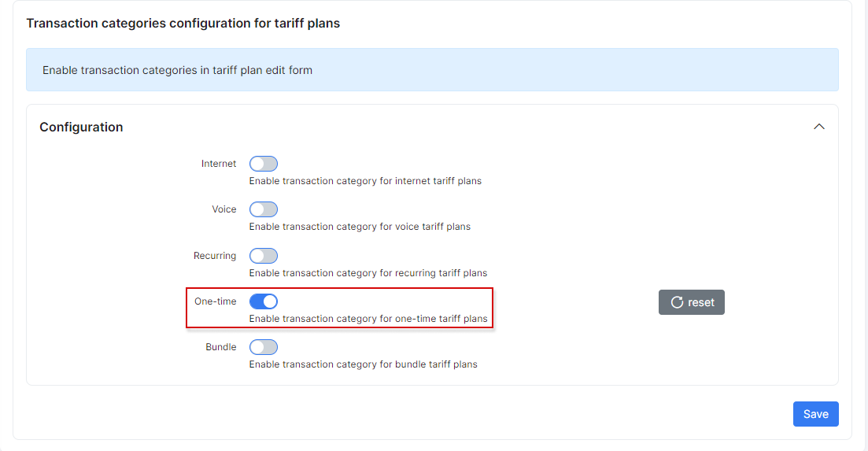This screenshot has width=868, height=451.
Task: Click the one-time tariff plans description text
Action: 368,319
